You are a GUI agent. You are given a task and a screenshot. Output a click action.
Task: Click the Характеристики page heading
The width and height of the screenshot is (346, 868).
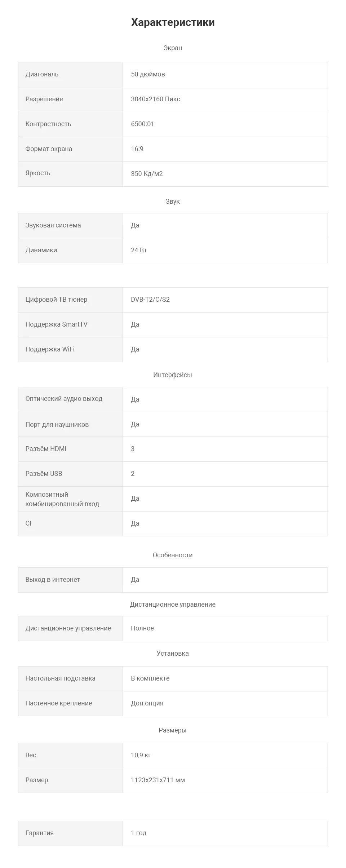[x=173, y=22]
